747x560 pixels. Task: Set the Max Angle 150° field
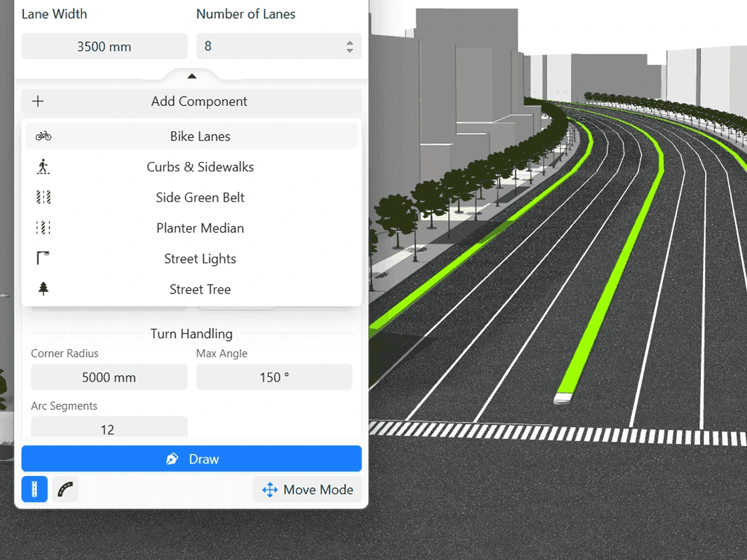point(274,377)
